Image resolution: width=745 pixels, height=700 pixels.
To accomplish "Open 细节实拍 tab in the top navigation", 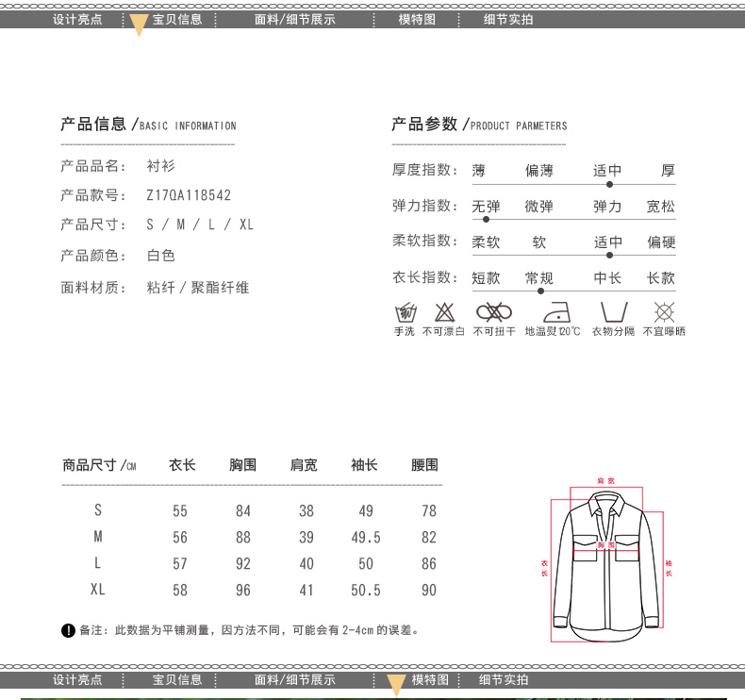I will tap(508, 19).
